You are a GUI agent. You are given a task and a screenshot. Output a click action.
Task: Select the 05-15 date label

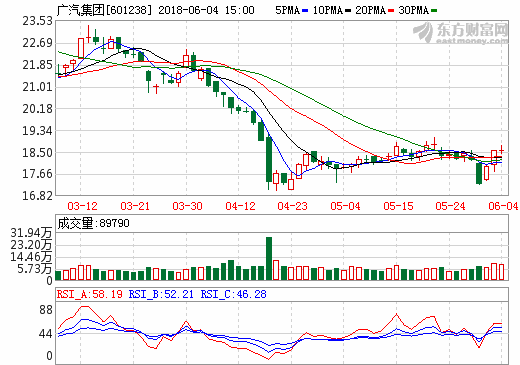coord(398,206)
